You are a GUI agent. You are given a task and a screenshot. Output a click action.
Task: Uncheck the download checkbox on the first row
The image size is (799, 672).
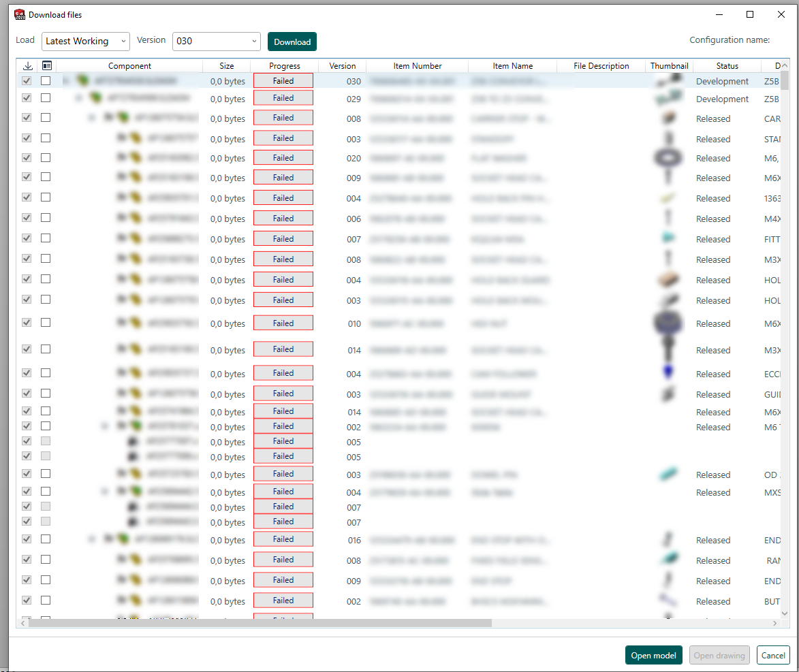26,80
